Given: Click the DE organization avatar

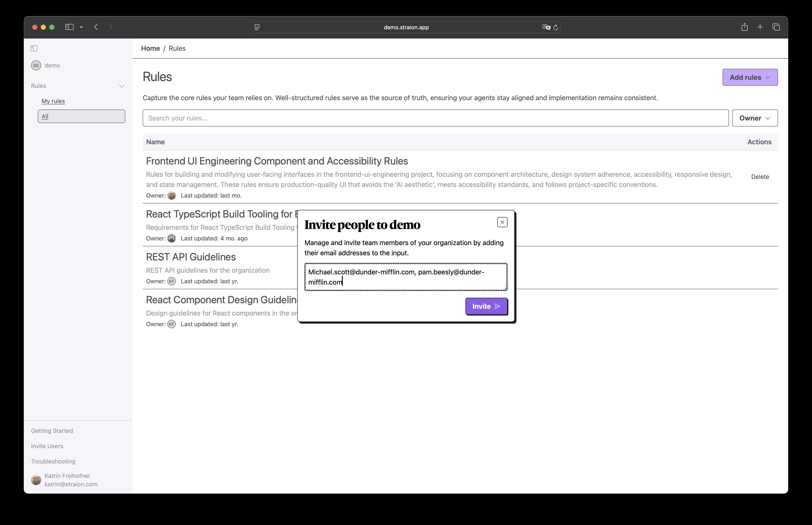Looking at the screenshot, I should (36, 65).
